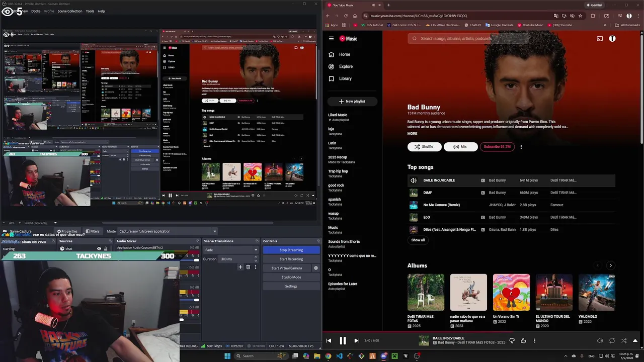Reload the YouTube Music page

[346, 16]
